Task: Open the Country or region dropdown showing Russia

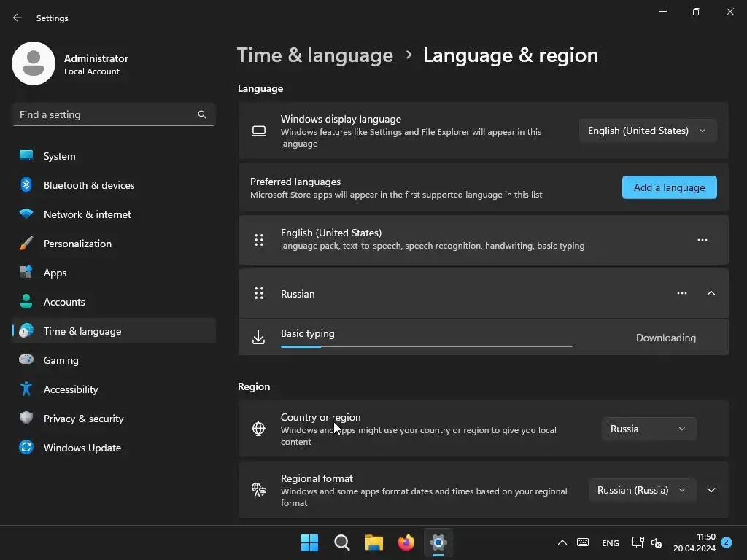Action: pyautogui.click(x=649, y=429)
